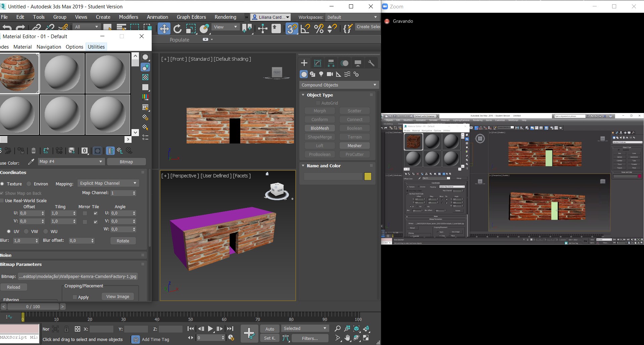The height and width of the screenshot is (345, 644).
Task: Enable Use Real-World Scale checkbox
Action: tap(2, 200)
